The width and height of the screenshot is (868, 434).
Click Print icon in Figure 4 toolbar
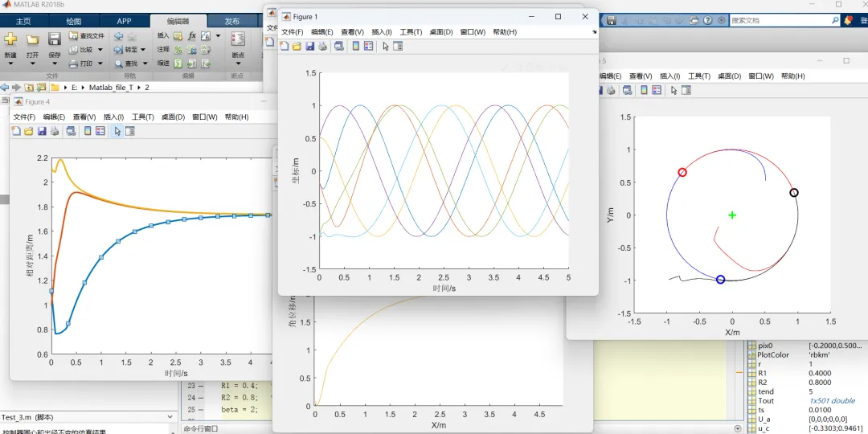pos(55,131)
